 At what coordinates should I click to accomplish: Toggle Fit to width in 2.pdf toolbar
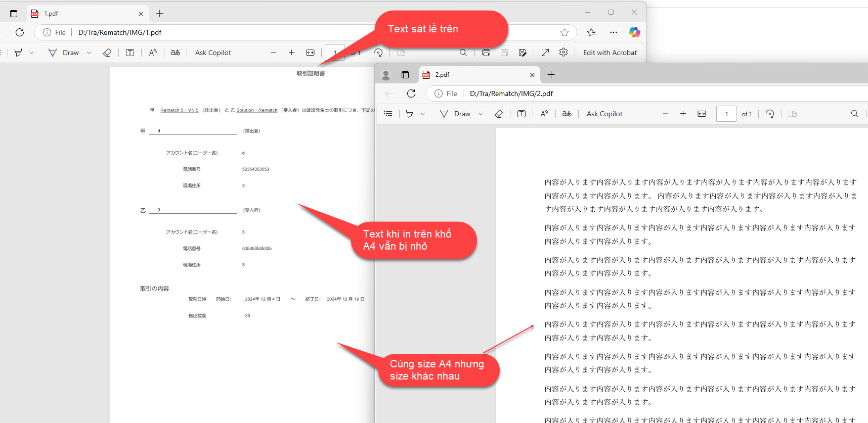click(x=702, y=114)
